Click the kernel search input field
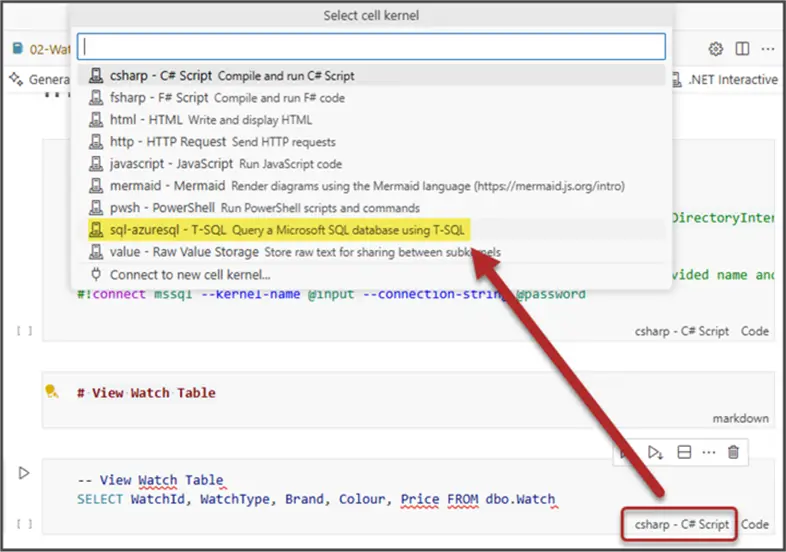 [371, 46]
